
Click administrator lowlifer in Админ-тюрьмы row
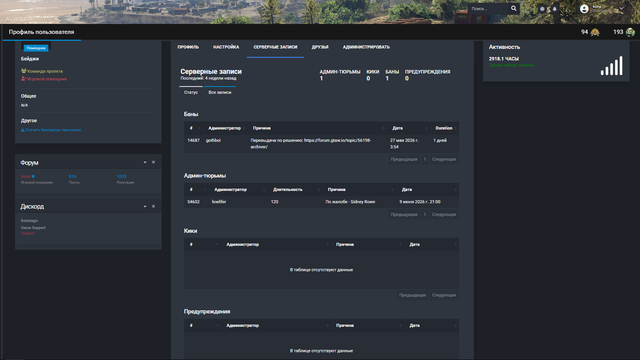[x=219, y=202]
